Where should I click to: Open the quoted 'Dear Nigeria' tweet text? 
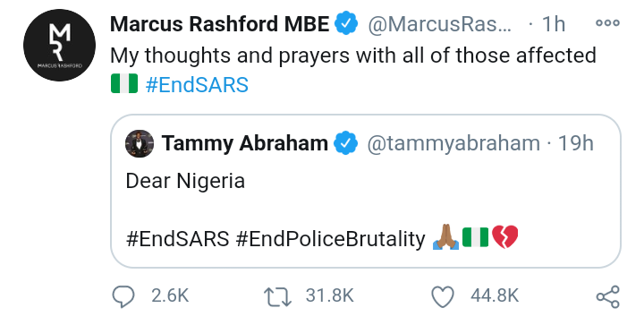click(x=185, y=181)
